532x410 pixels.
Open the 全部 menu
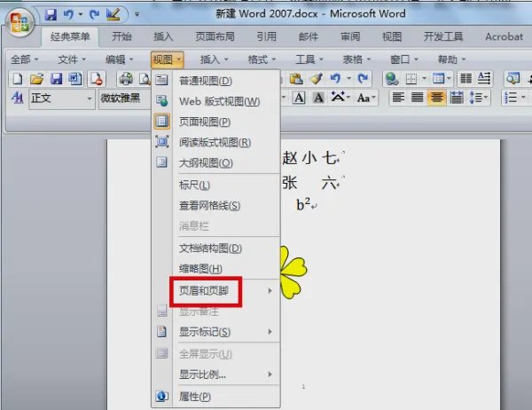pos(24,59)
